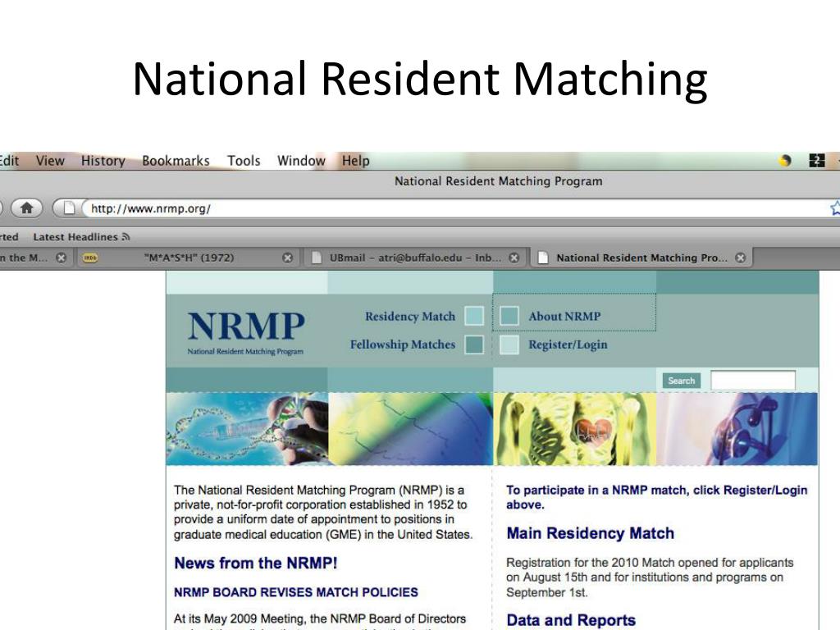This screenshot has width=840, height=630.
Task: Click the 'The National Resident Matching Program (NRMP)' paragraph
Action: point(323,512)
